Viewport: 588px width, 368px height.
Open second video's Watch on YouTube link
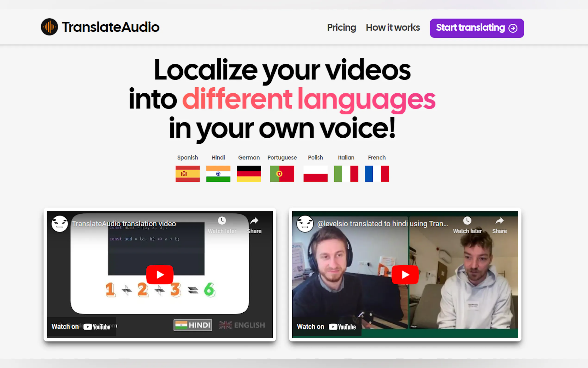click(326, 327)
